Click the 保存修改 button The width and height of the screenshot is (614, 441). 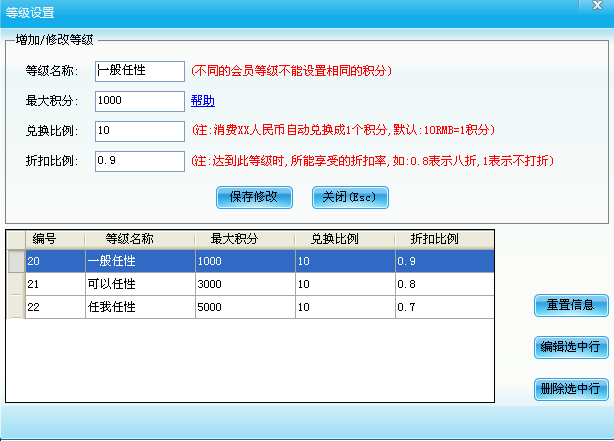(x=254, y=197)
